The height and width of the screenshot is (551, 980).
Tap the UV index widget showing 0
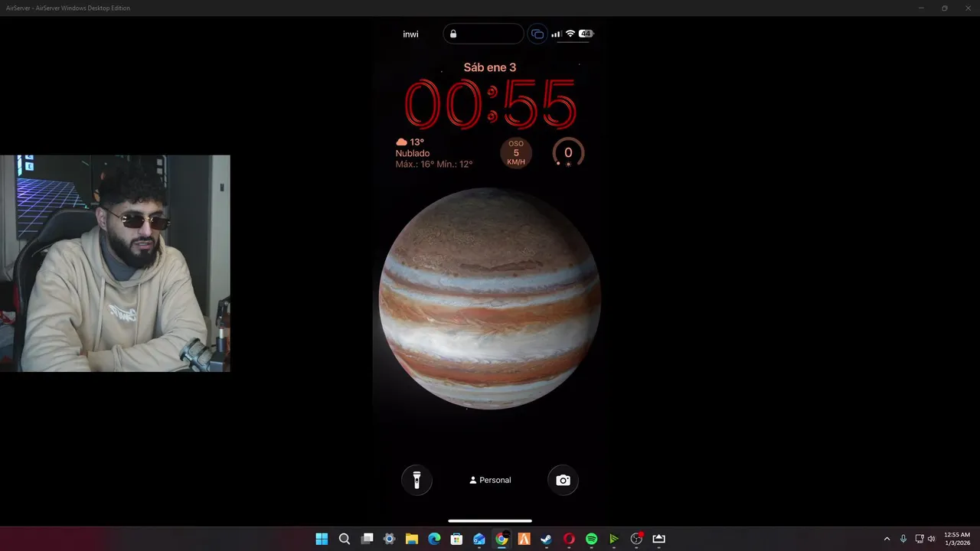pos(568,153)
